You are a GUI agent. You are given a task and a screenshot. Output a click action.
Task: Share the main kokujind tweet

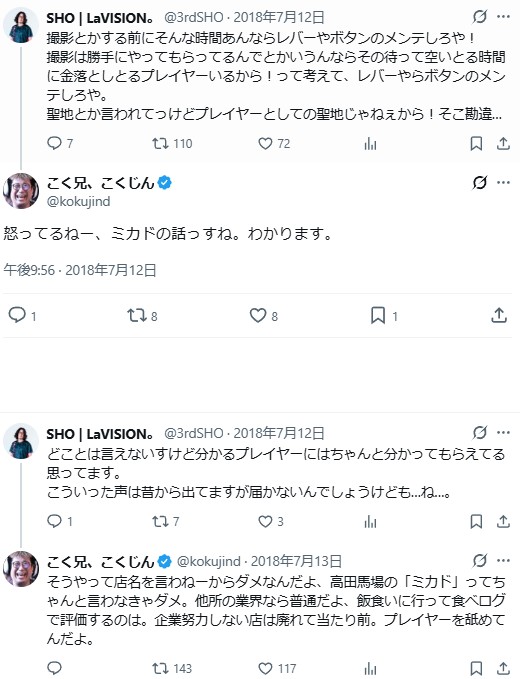click(x=499, y=315)
